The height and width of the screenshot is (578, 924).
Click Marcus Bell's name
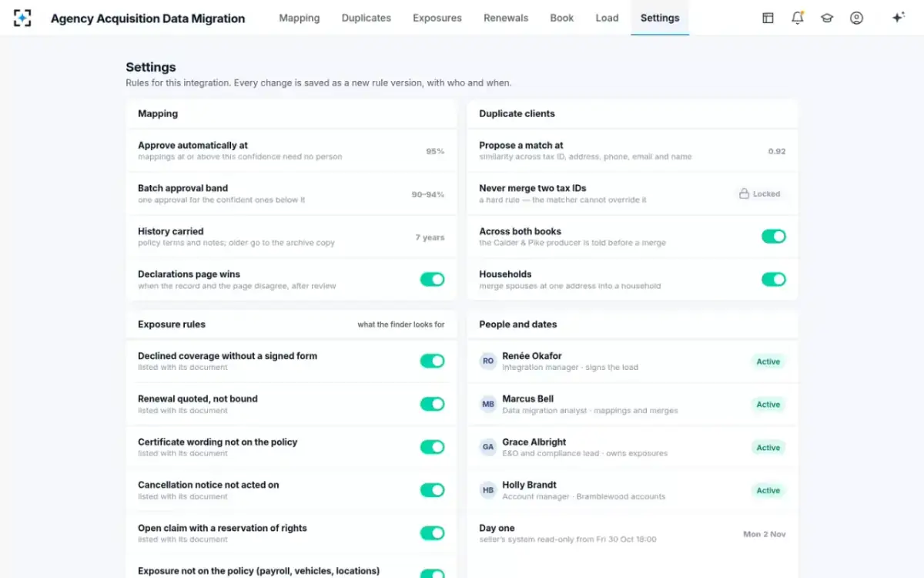[528, 399]
